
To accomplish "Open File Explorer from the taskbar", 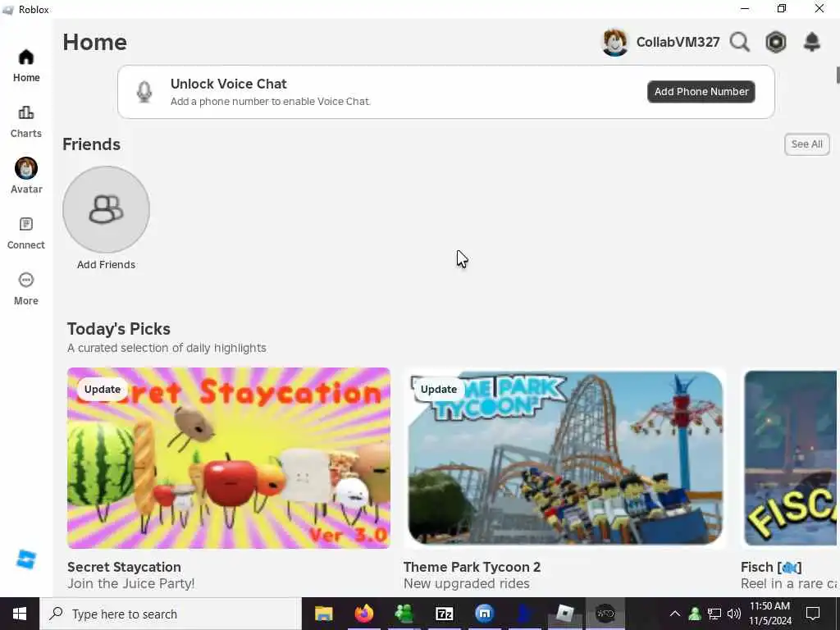I will coord(323,614).
